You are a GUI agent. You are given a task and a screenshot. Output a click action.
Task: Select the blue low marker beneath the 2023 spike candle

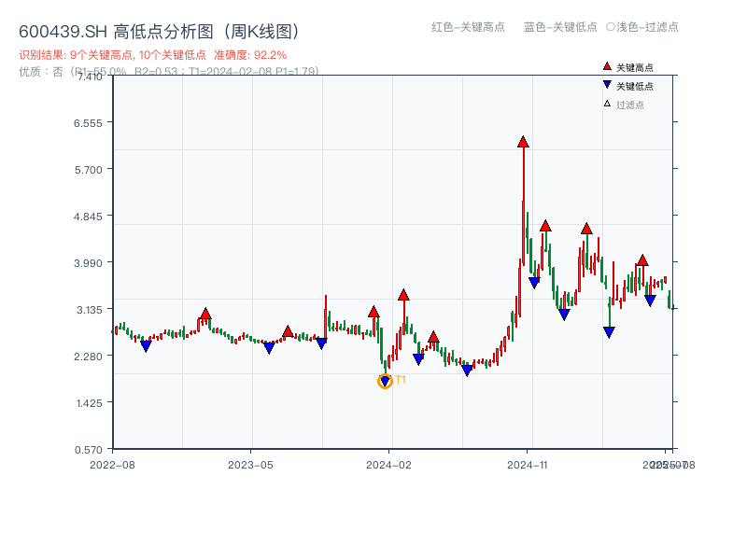point(321,343)
